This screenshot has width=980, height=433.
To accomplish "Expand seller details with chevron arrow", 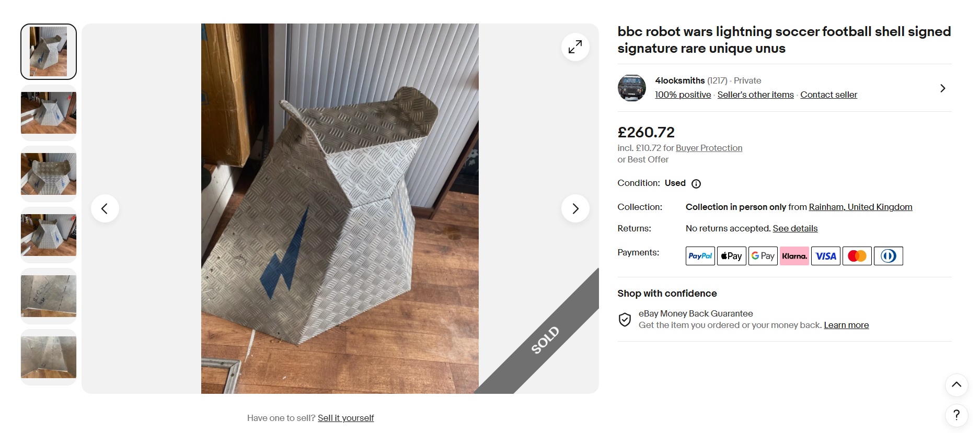I will [942, 88].
